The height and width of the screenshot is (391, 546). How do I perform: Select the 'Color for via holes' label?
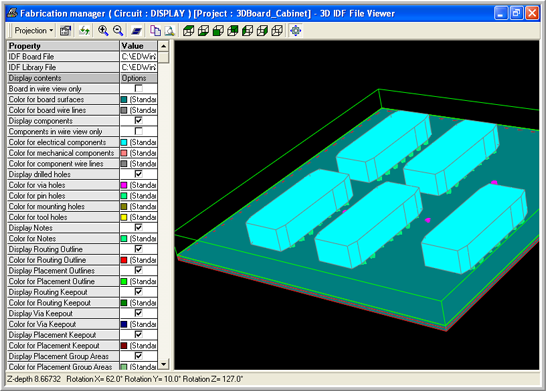(37, 185)
